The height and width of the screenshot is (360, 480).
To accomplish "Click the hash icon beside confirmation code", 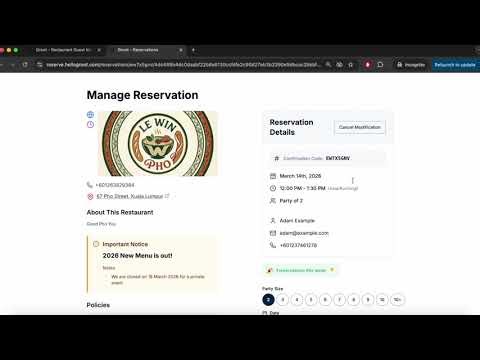I will point(276,158).
